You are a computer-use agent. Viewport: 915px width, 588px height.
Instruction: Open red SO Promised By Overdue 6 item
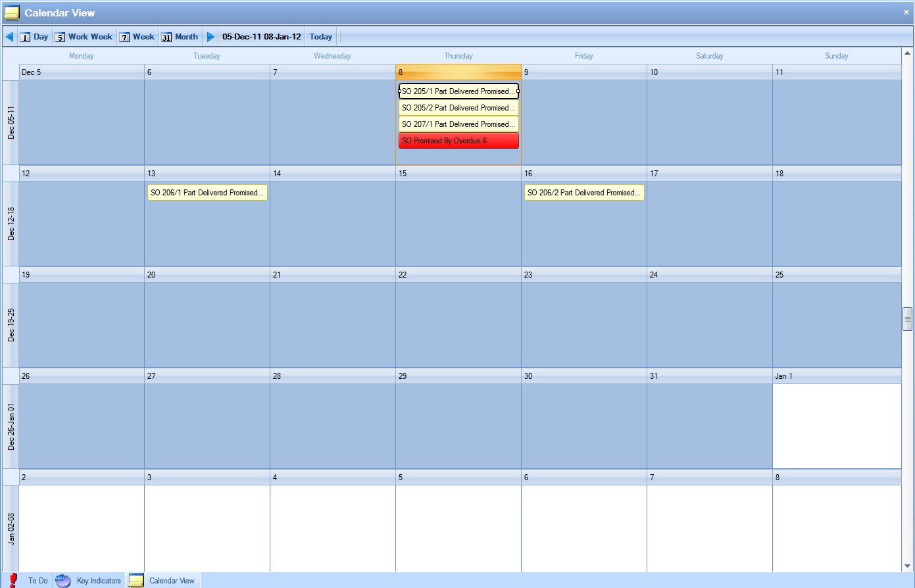[458, 141]
